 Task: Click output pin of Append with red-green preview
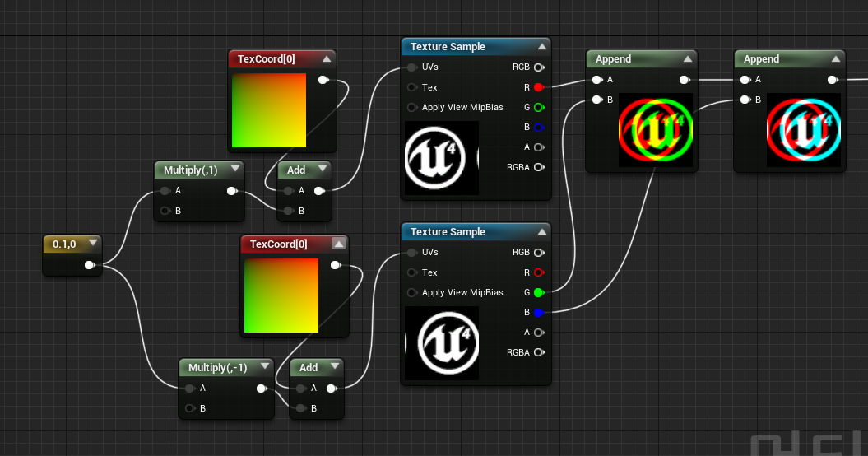point(685,80)
